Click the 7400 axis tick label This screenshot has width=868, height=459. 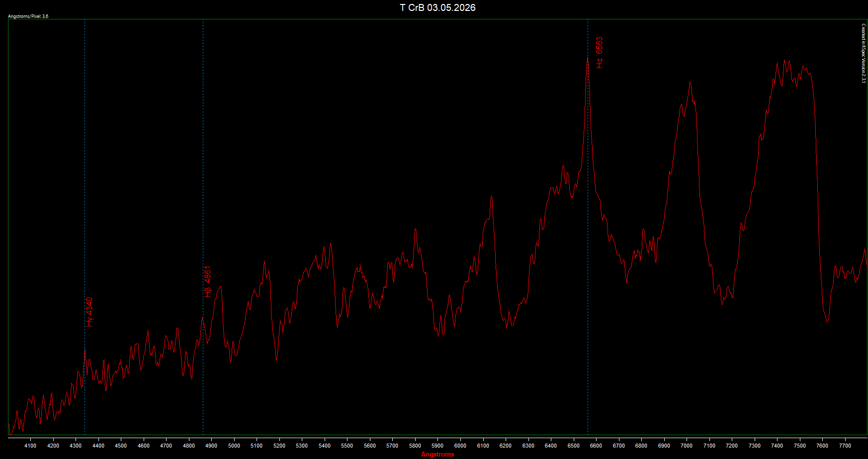tap(777, 446)
